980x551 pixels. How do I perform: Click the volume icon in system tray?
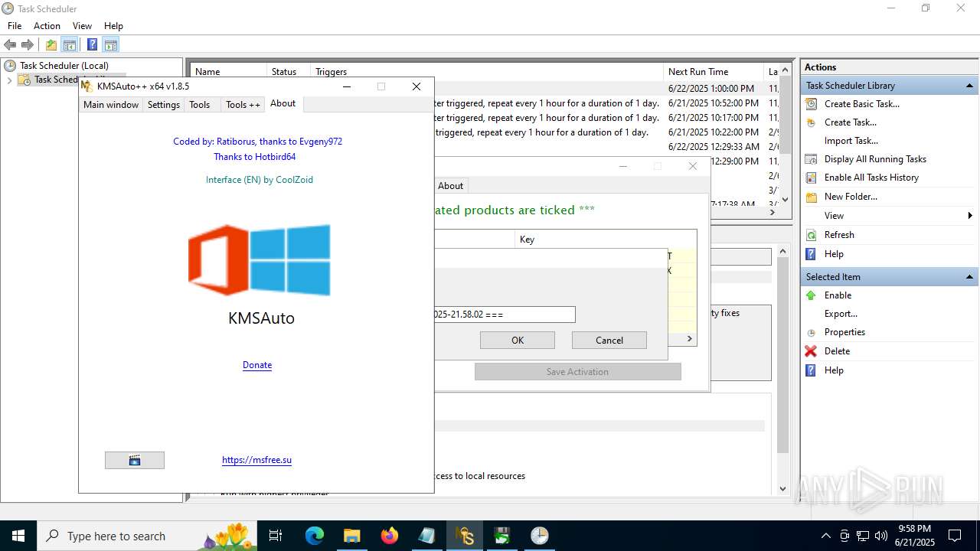881,536
